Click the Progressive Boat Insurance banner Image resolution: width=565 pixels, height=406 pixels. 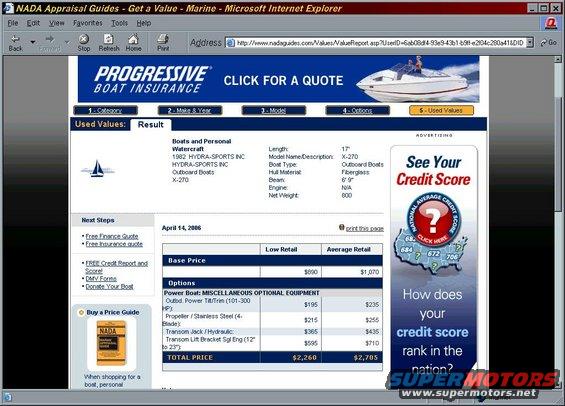pyautogui.click(x=279, y=79)
